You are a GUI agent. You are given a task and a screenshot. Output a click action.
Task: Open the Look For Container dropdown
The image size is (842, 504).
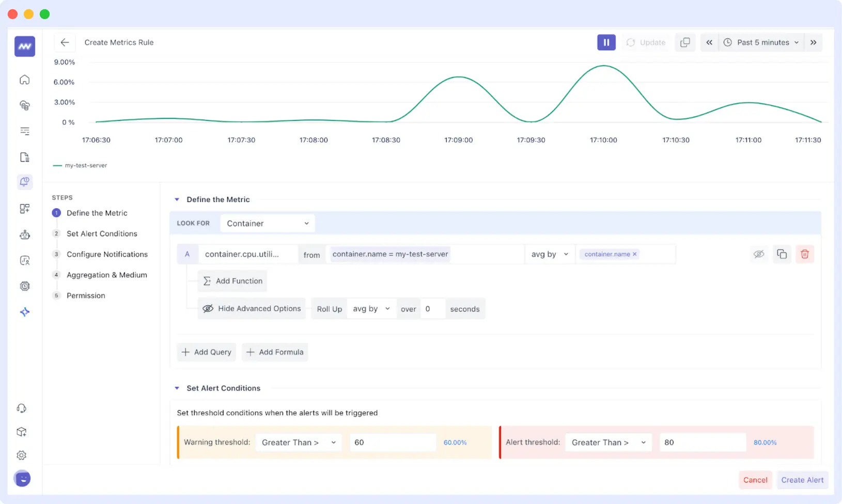tap(267, 224)
